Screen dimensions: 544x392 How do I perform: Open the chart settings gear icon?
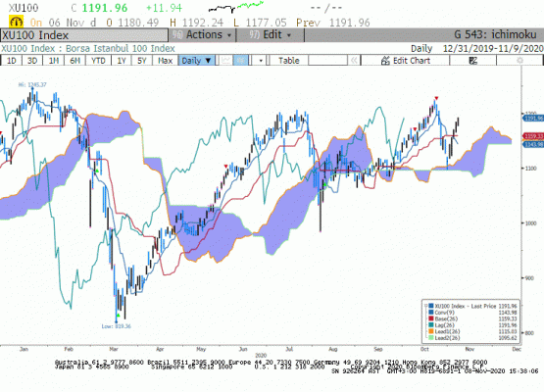pos(519,61)
